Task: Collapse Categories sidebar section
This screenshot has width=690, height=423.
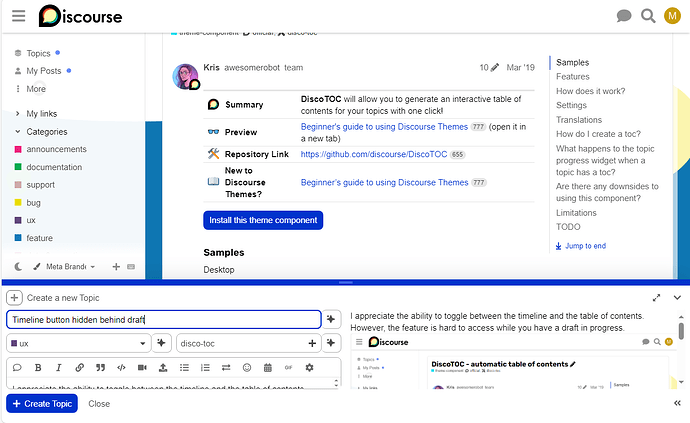Action: (x=41, y=132)
